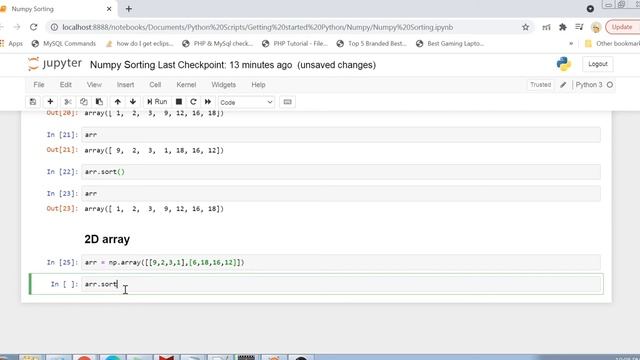The height and width of the screenshot is (360, 640).
Task: Cut selected cells with scissors icon
Action: coord(68,102)
